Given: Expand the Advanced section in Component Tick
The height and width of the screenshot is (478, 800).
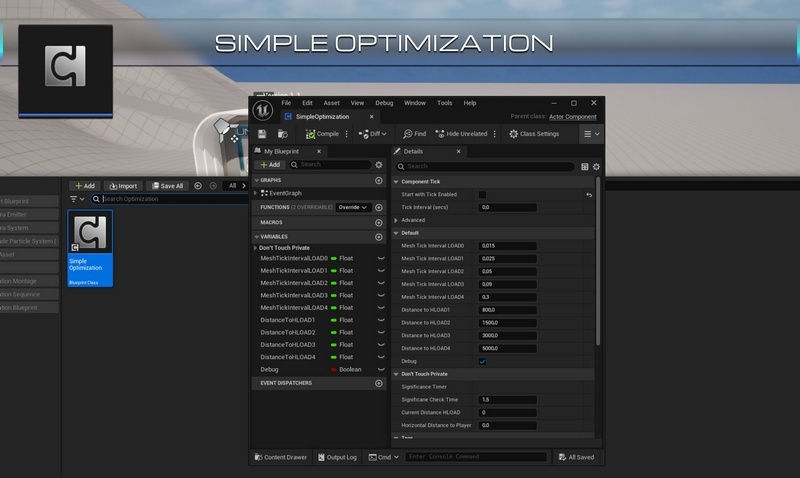Looking at the screenshot, I should click(397, 220).
